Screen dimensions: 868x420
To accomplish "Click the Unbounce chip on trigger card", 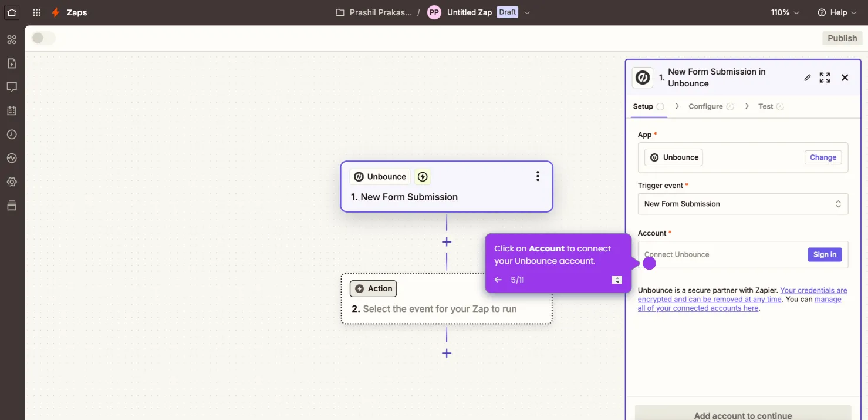I will pos(380,177).
